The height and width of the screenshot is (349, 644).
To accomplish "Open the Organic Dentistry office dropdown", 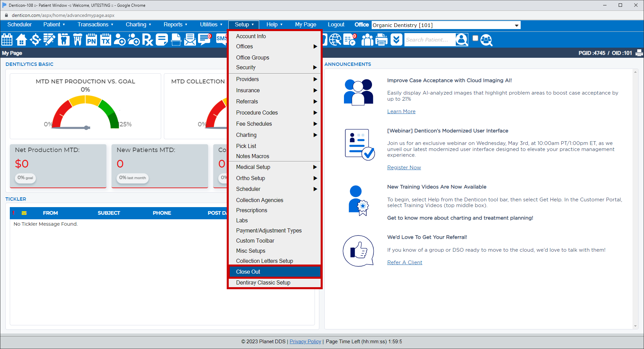I will click(516, 25).
